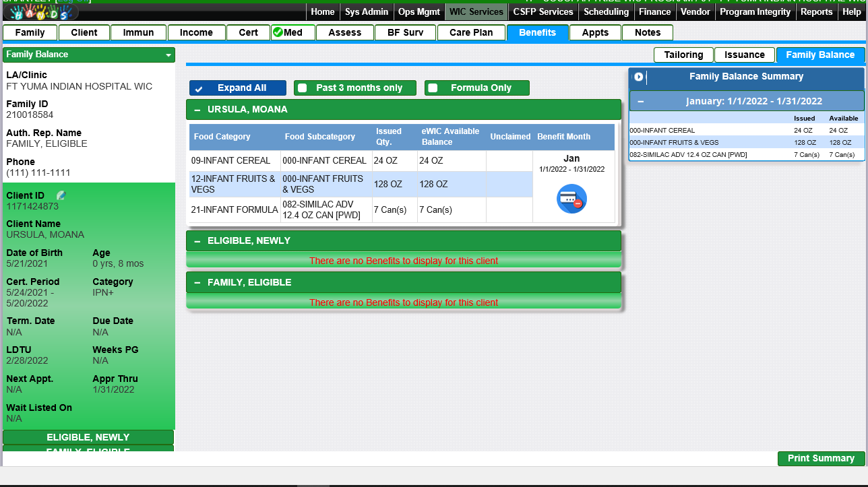Collapse the January 2022 summary section
This screenshot has height=487, width=868.
point(641,102)
